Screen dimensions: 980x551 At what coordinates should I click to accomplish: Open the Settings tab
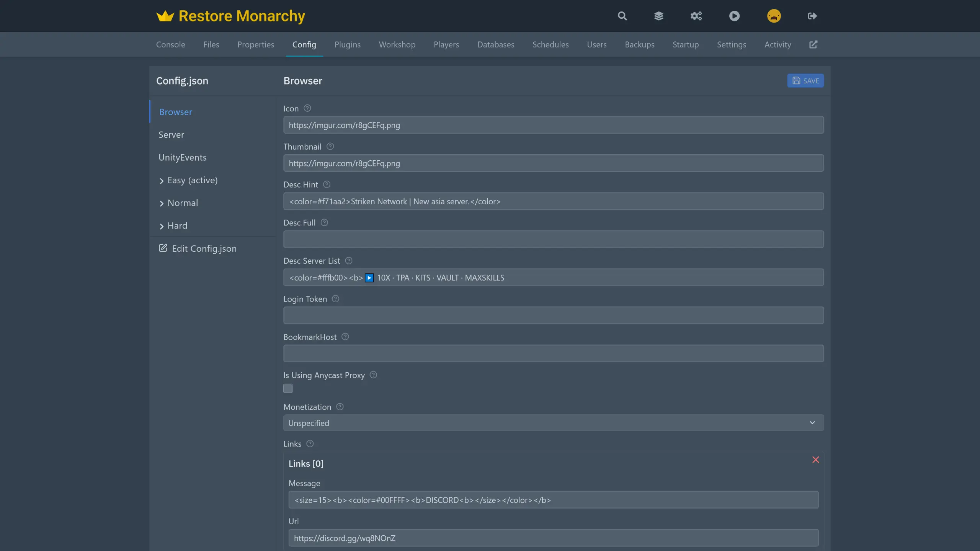[732, 44]
